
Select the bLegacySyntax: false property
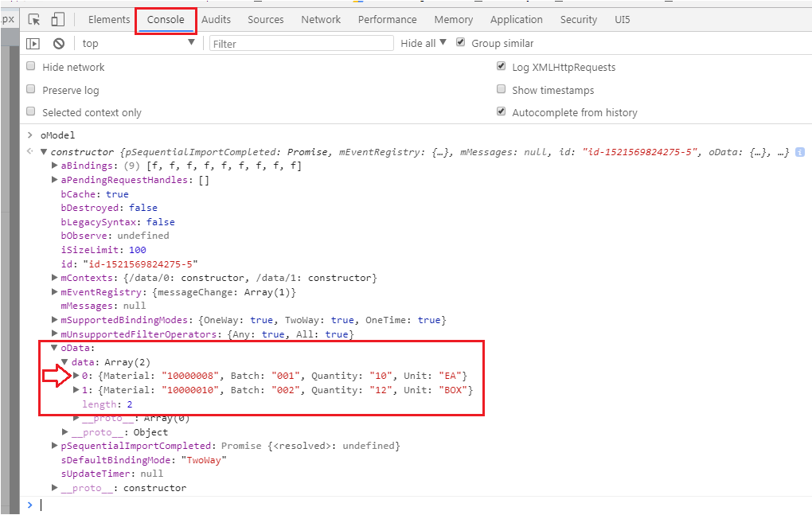pos(118,222)
